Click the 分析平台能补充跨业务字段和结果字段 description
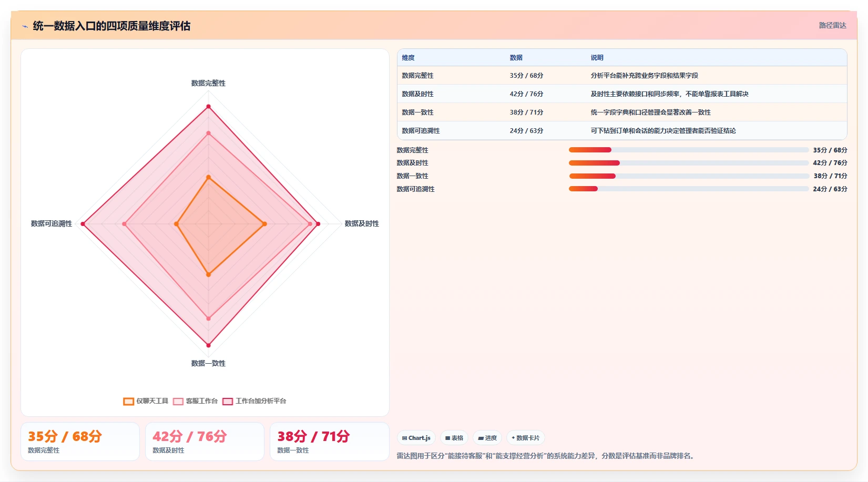Image resolution: width=868 pixels, height=482 pixels. point(645,76)
